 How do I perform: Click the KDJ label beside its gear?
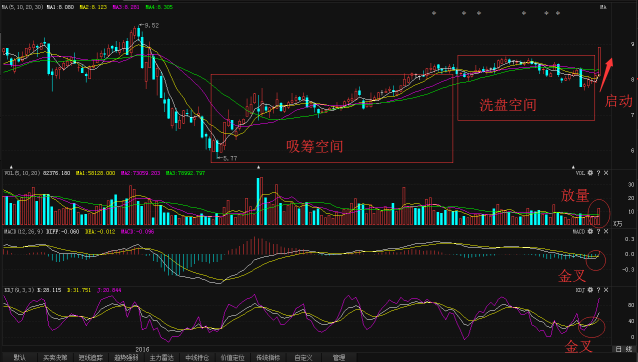580,290
